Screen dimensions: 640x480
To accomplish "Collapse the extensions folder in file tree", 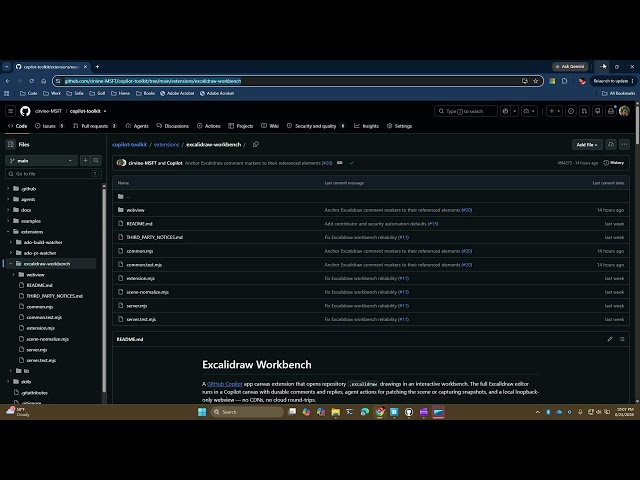I will (8, 231).
